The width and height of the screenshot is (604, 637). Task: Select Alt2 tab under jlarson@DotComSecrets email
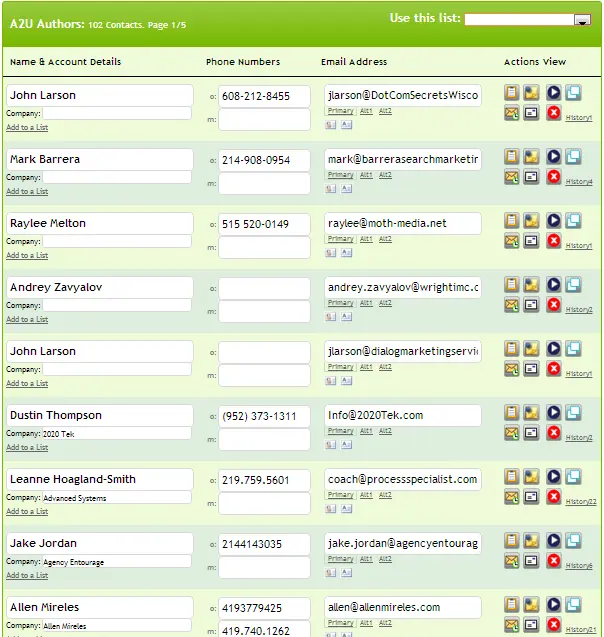[385, 111]
